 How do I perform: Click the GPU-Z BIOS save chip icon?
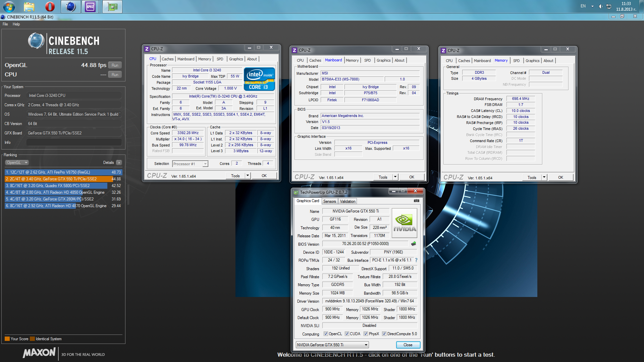tap(414, 244)
